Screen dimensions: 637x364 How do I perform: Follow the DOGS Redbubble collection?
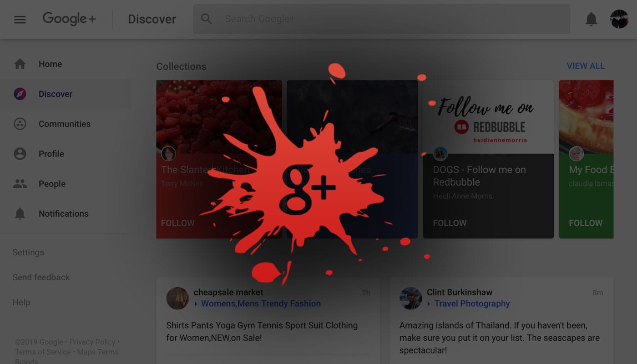(450, 223)
